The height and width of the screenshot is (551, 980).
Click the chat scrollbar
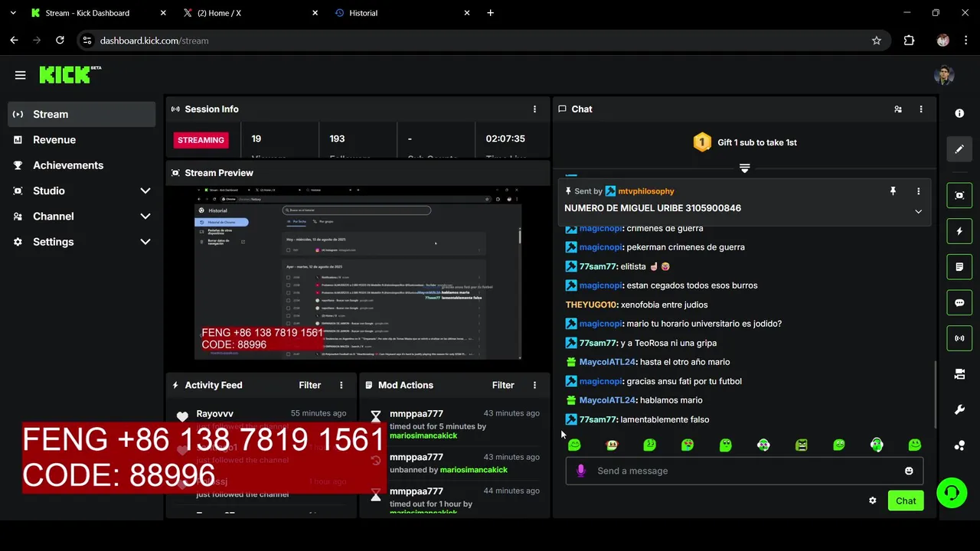point(934,394)
